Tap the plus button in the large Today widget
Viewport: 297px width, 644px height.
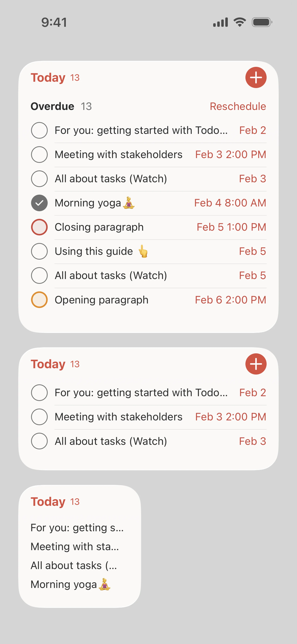256,78
